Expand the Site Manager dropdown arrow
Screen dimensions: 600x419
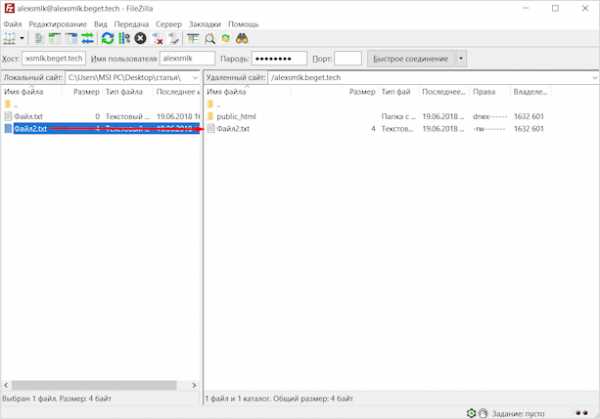pos(22,38)
